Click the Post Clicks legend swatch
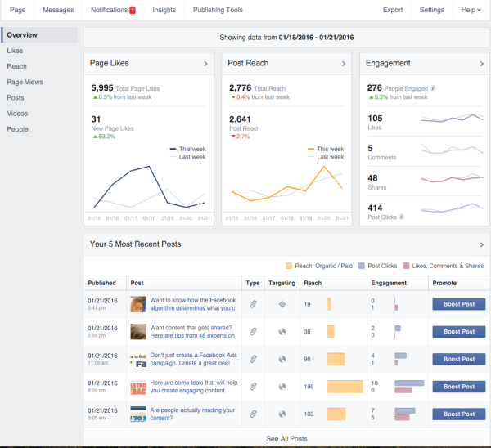 [362, 266]
